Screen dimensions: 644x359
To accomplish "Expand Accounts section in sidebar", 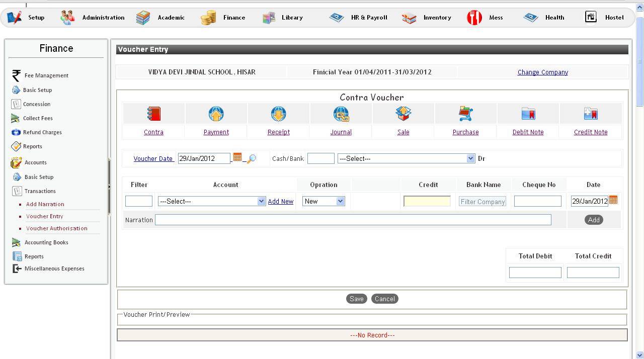I will pyautogui.click(x=35, y=162).
